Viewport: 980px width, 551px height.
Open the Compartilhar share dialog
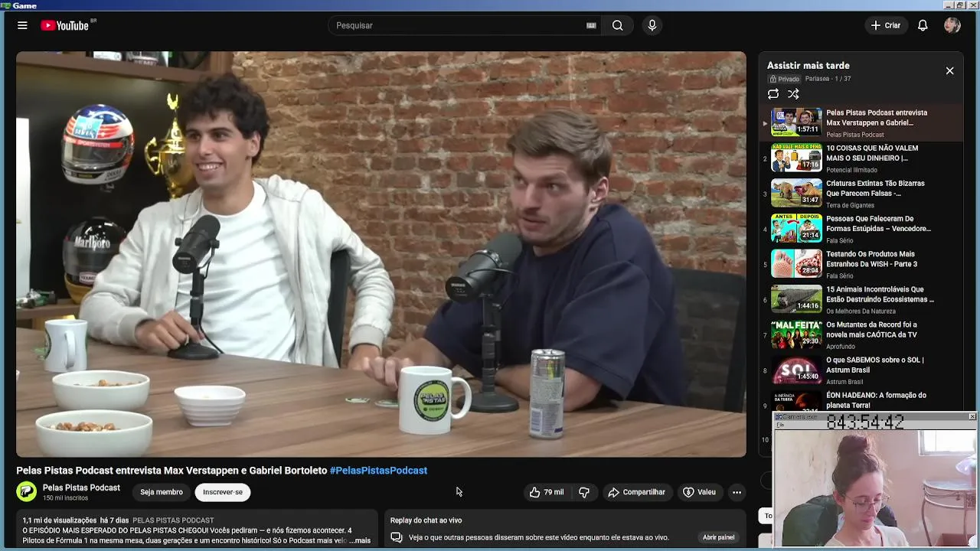pos(636,492)
